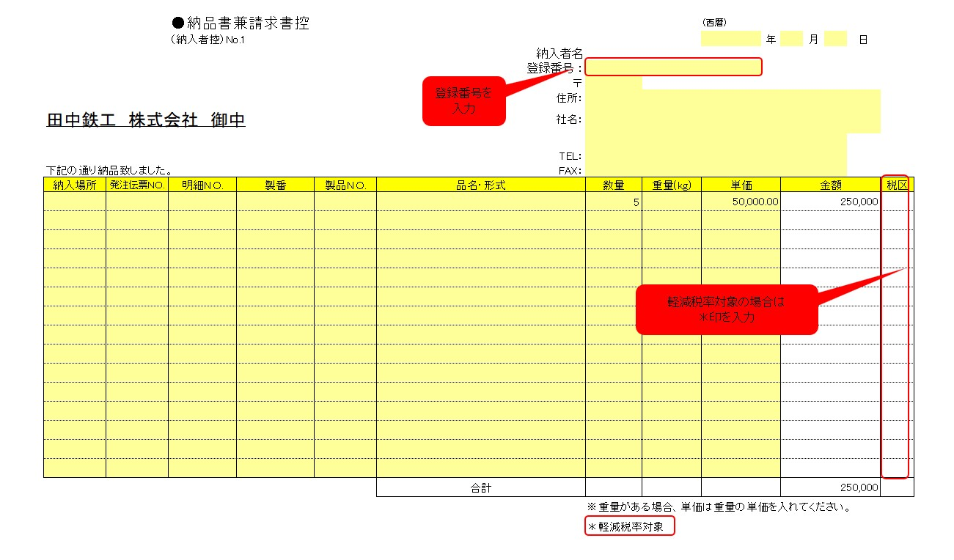Click the weight unit-price footnote text
This screenshot has height=560, width=954.
[719, 506]
